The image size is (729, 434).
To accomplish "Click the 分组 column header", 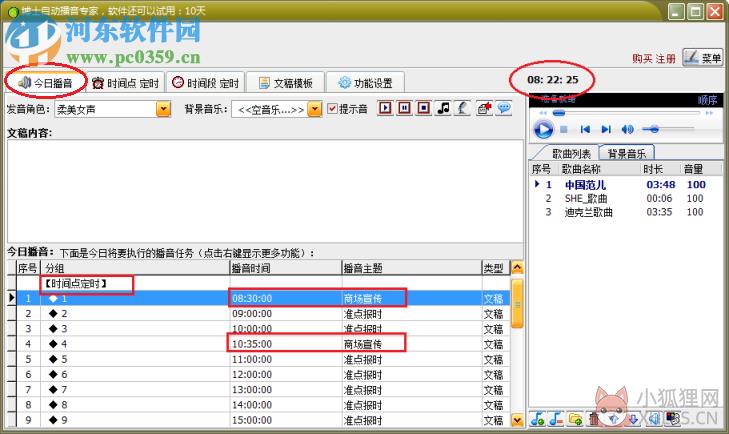I will (135, 268).
